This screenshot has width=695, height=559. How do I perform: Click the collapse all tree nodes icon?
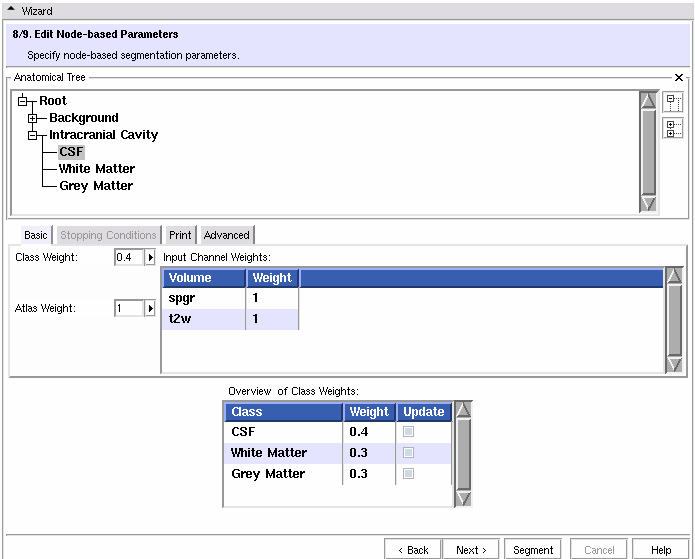pyautogui.click(x=673, y=103)
